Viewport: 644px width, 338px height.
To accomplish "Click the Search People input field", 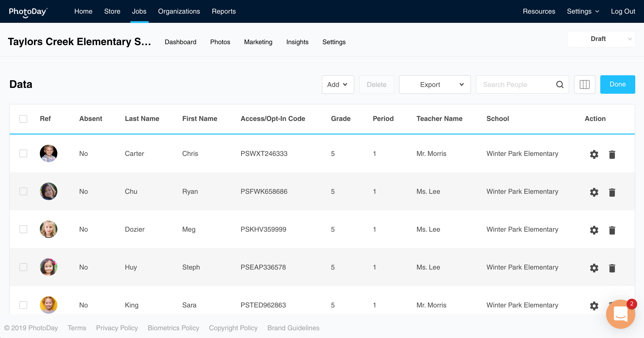I will 515,84.
